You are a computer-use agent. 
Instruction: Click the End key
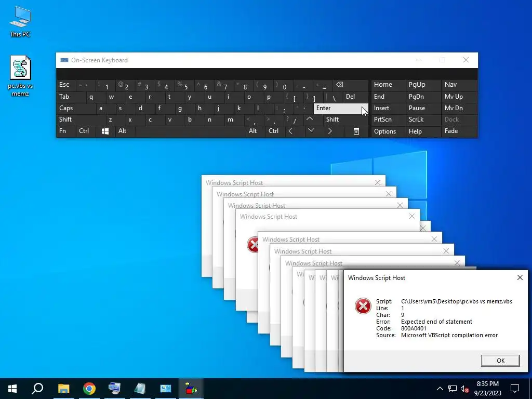[388, 97]
